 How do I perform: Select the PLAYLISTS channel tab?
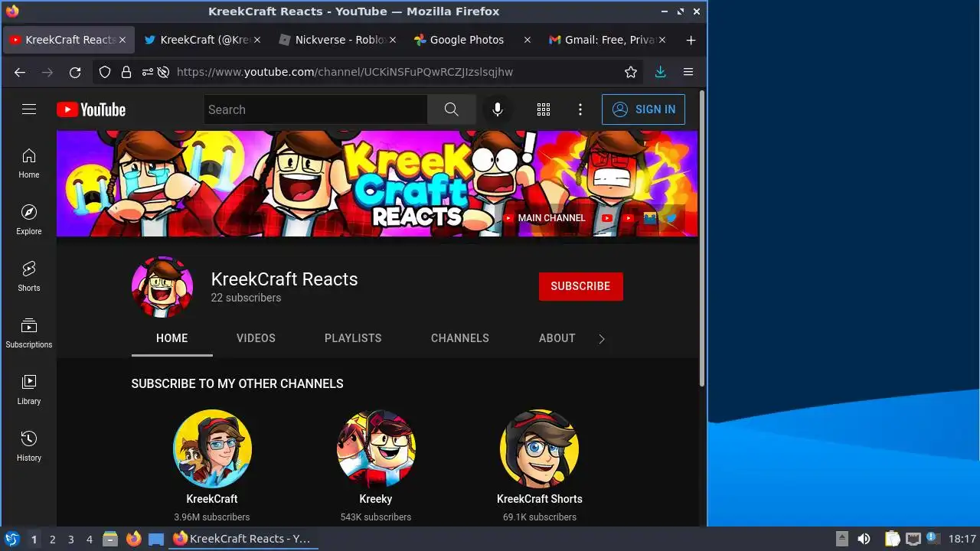353,338
